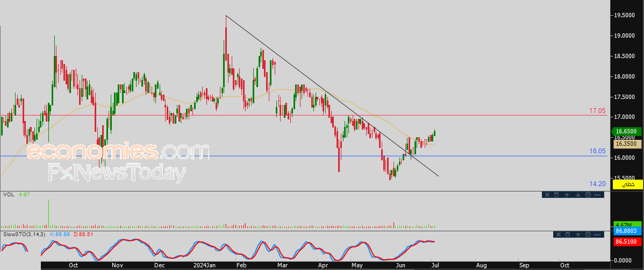Click the 16.0000 price axis label

(625, 158)
